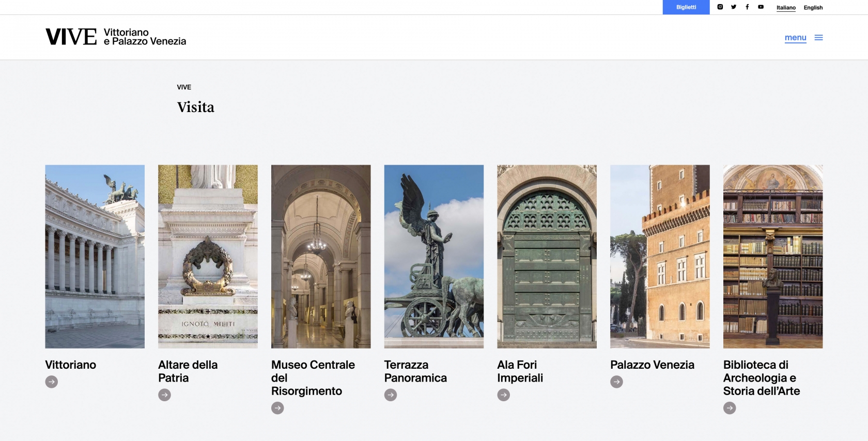
Task: Open the Vittoriano title link
Action: click(x=71, y=365)
